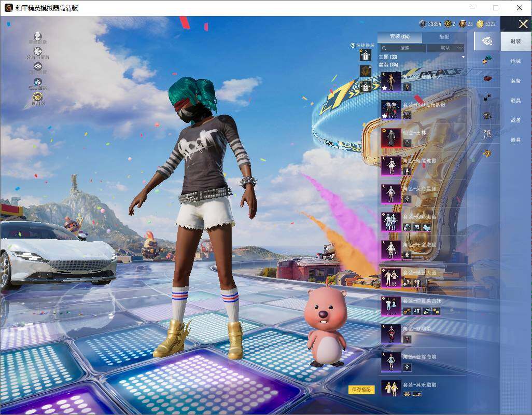532x415 pixels.
Task: Open the 收藏家 gold badge icon
Action: [x=38, y=96]
